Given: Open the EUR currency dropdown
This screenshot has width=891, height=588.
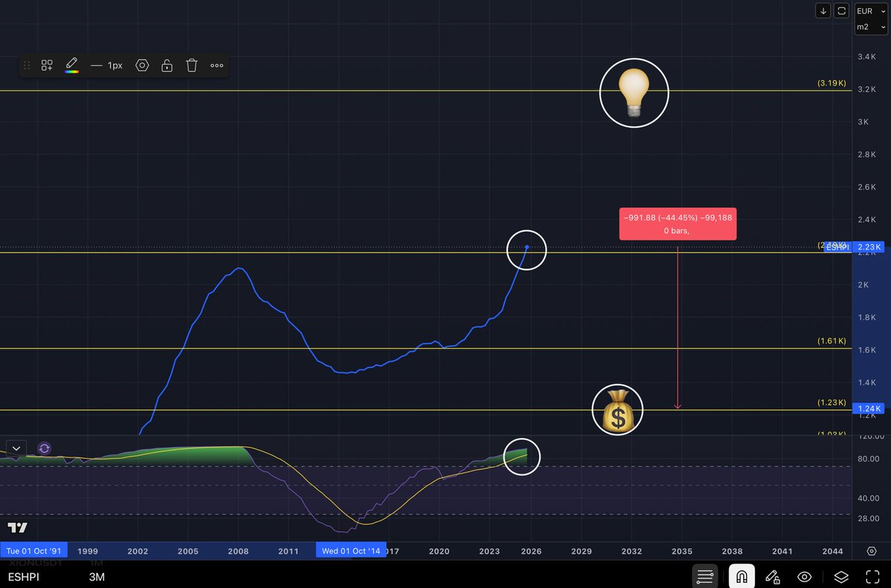Looking at the screenshot, I should click(x=870, y=10).
